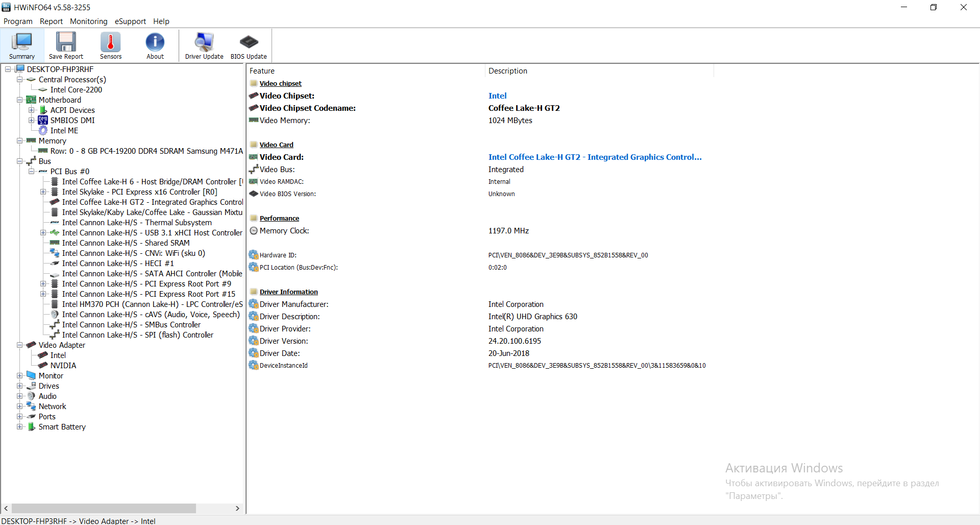Select Cannon Lake-H/S Thermal Subsystem
The image size is (980, 525).
click(137, 222)
